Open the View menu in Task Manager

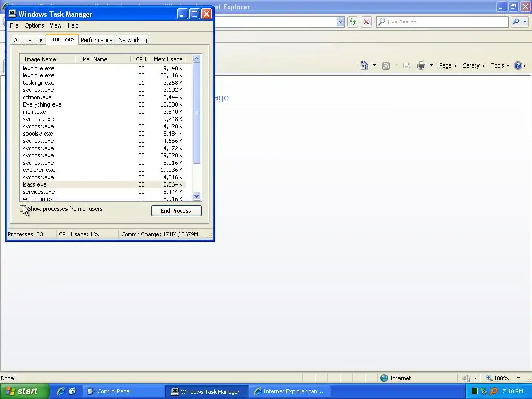(x=56, y=25)
